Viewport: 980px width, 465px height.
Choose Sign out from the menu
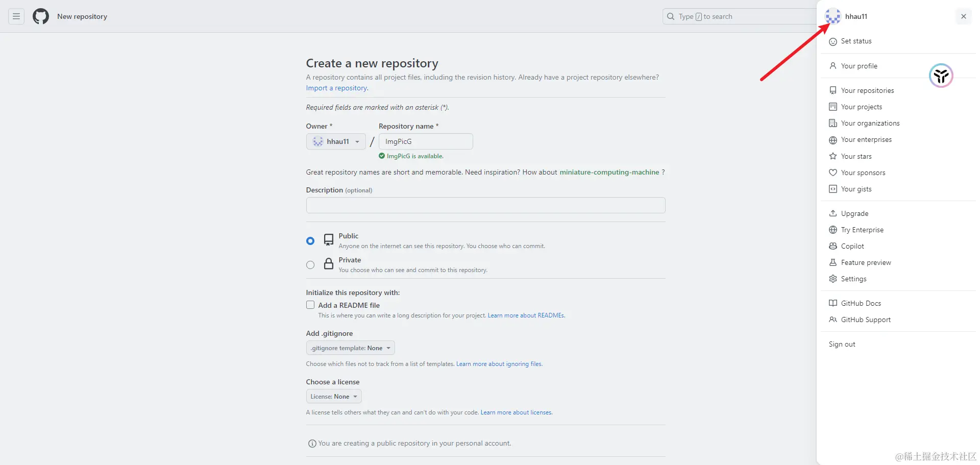[x=898, y=344]
